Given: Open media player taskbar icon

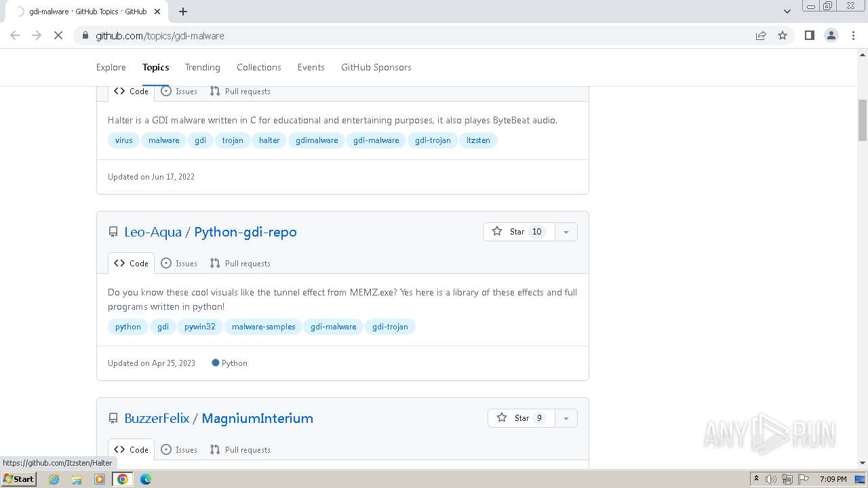Looking at the screenshot, I should [x=100, y=479].
